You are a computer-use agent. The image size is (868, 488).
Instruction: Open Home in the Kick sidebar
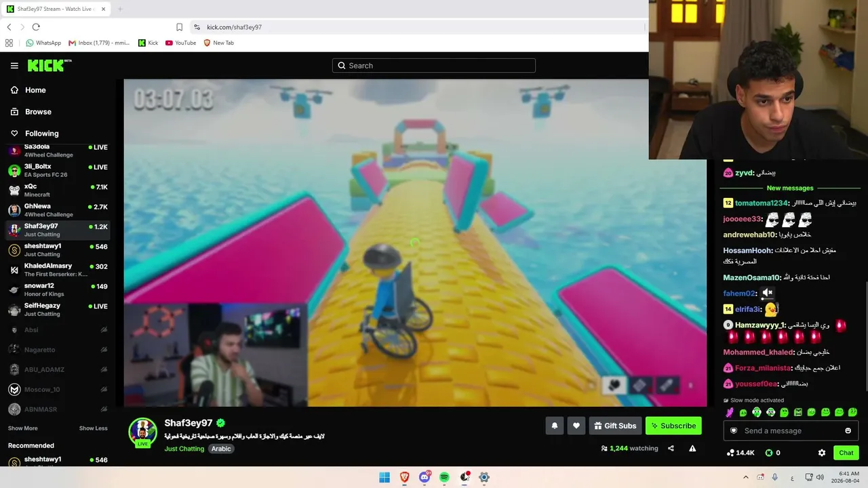point(35,90)
